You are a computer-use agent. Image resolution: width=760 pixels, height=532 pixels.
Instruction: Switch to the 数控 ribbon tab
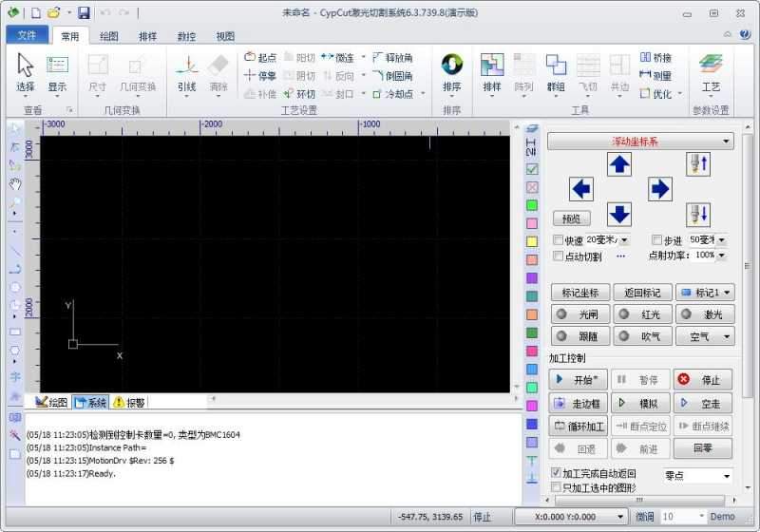pyautogui.click(x=186, y=36)
